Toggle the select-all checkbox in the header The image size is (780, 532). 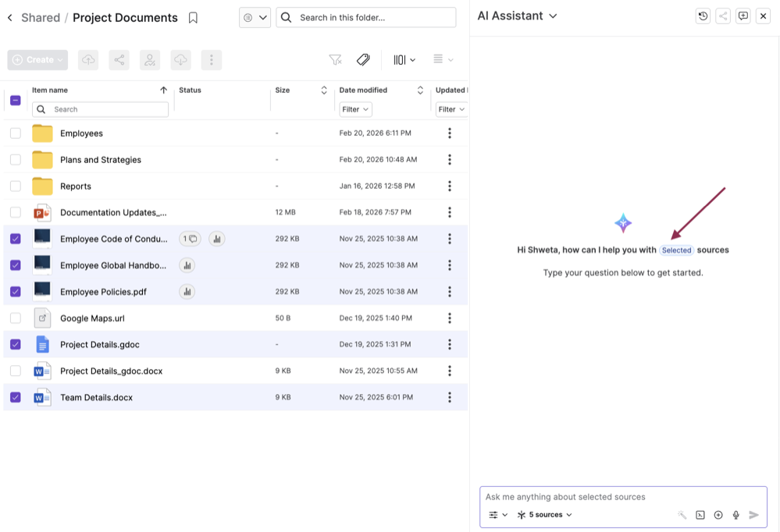pyautogui.click(x=16, y=100)
